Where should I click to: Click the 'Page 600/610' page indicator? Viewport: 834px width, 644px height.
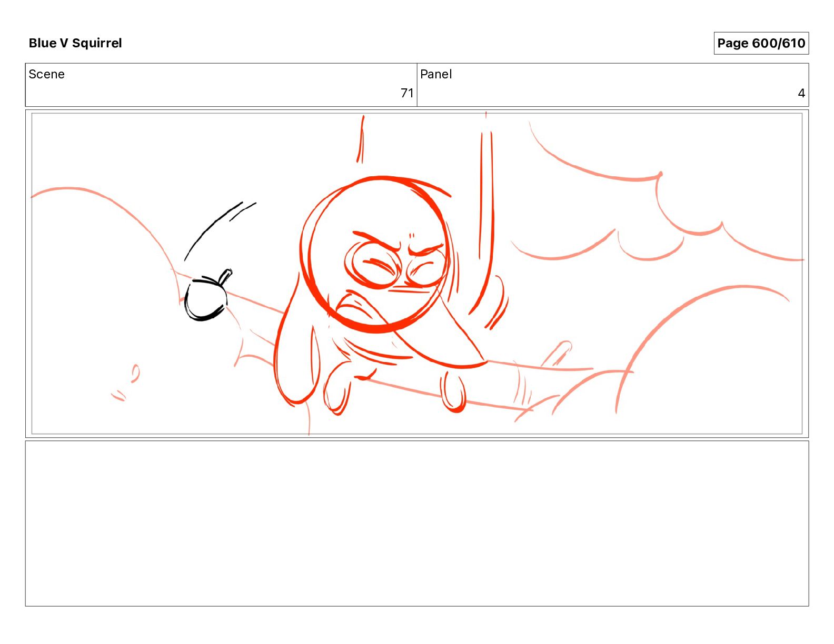pos(761,43)
